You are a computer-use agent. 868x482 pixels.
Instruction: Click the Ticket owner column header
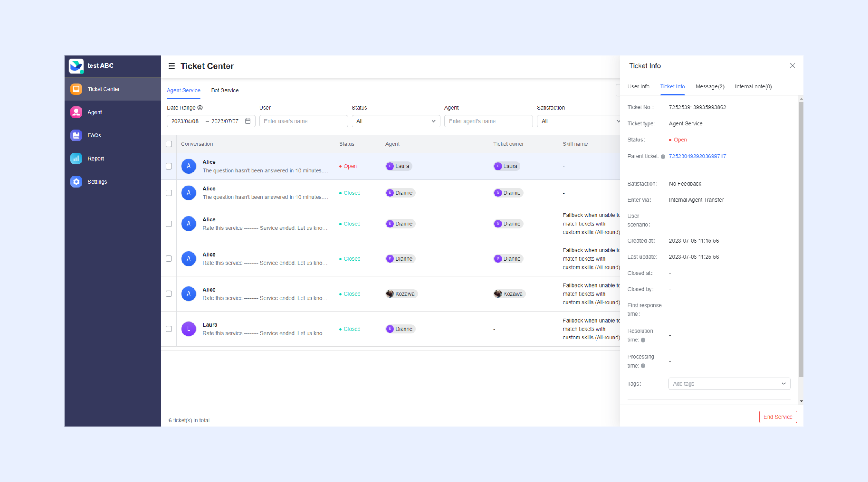508,144
